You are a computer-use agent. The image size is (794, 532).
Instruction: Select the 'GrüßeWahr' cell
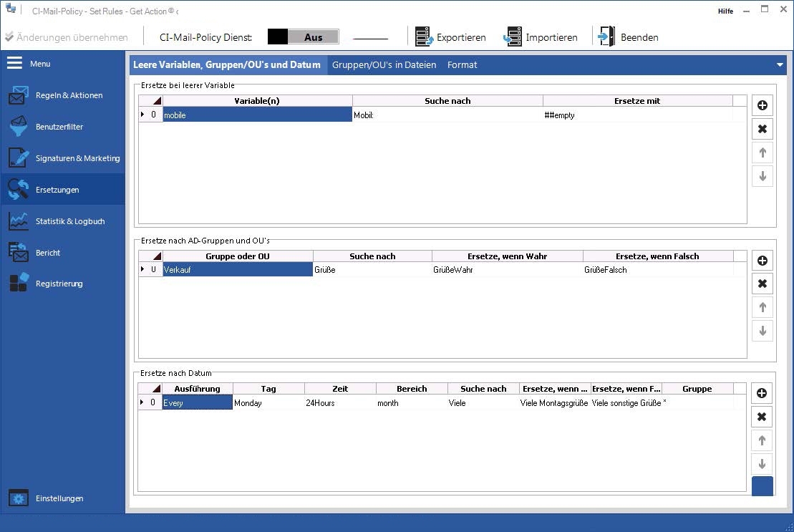[508, 269]
